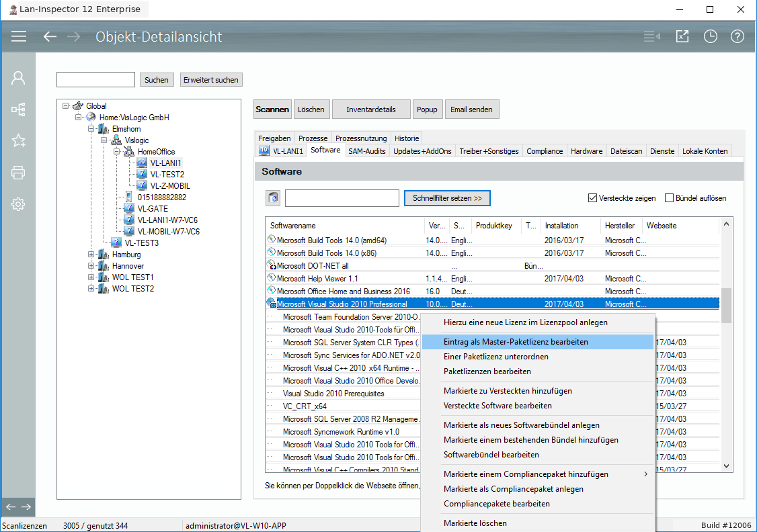Choose Markierte zu Versteckten hinzufügen
The width and height of the screenshot is (757, 532).
click(538, 391)
